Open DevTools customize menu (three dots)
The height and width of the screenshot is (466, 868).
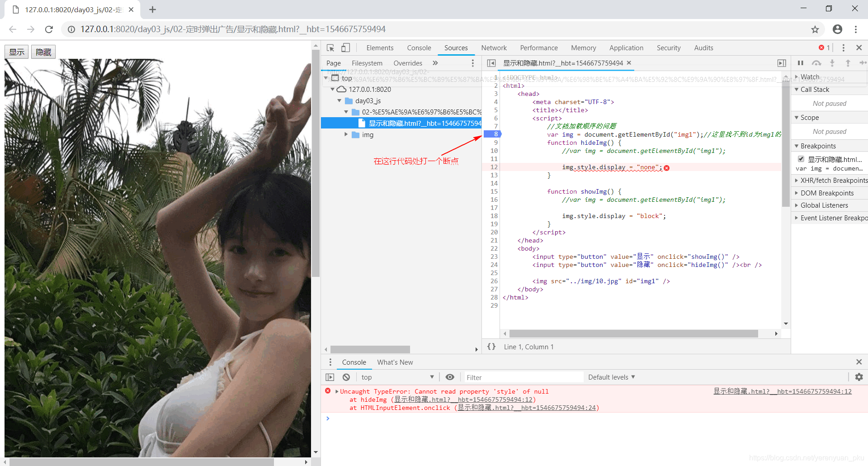[x=843, y=48]
